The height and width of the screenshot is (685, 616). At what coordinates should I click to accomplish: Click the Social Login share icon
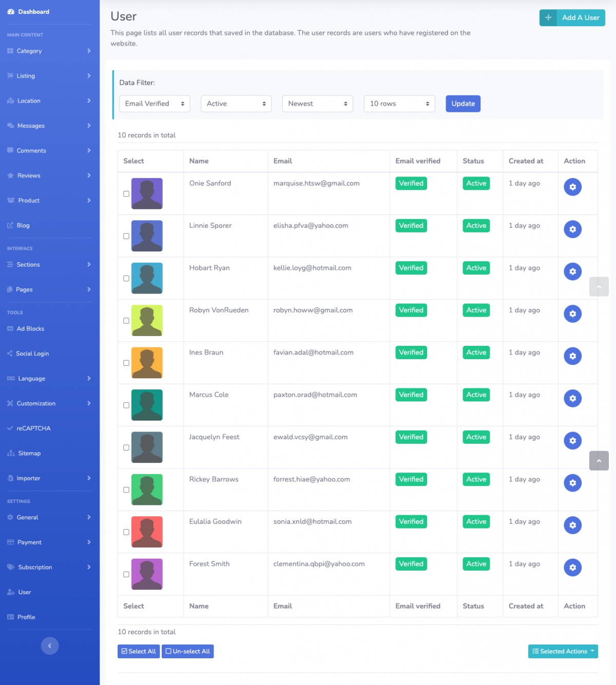(10, 354)
